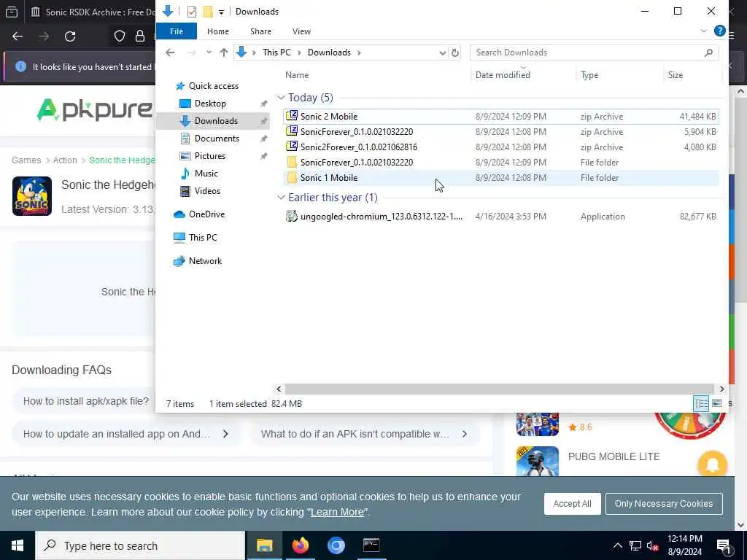Image resolution: width=747 pixels, height=560 pixels.
Task: Open the Windows Start menu
Action: (18, 545)
